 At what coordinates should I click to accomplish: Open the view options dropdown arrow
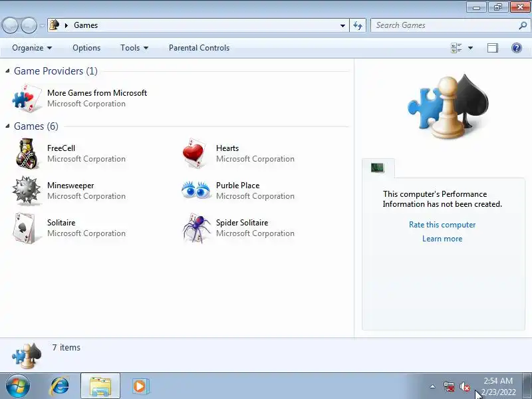point(471,48)
